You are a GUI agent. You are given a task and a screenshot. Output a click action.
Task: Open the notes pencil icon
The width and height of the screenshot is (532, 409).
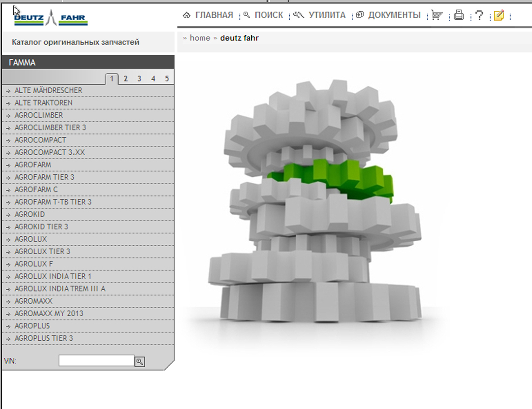(498, 16)
